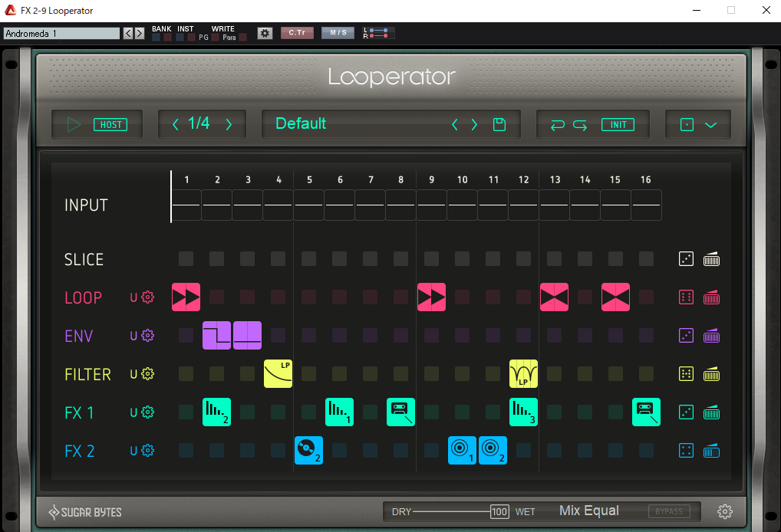Toggle the HOST sync button
Screen dimensions: 781x532
tap(110, 124)
